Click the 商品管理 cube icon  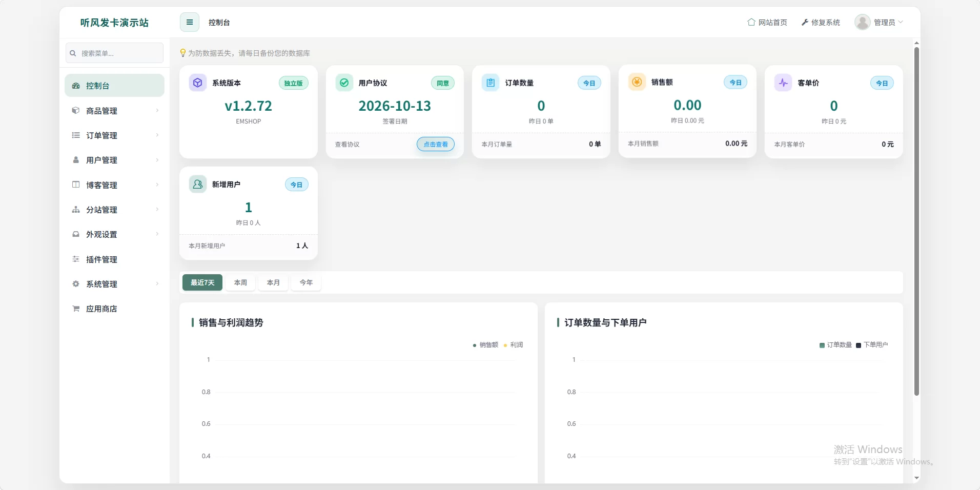76,110
